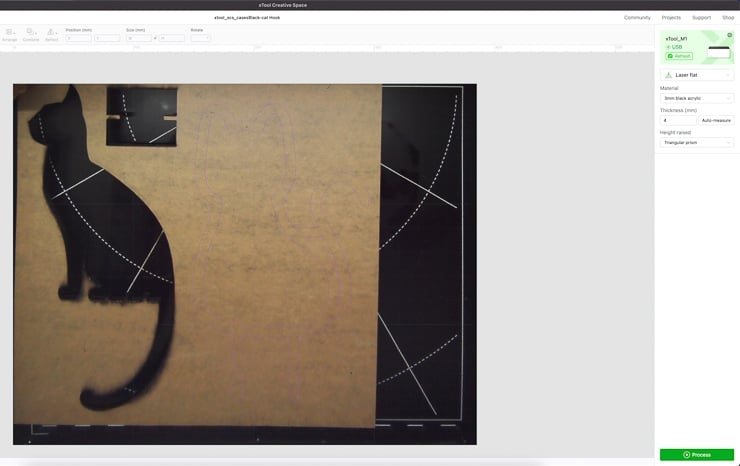Screen dimensions: 740x466
Task: Click the project title Black-cat Hook
Action: [x=247, y=17]
